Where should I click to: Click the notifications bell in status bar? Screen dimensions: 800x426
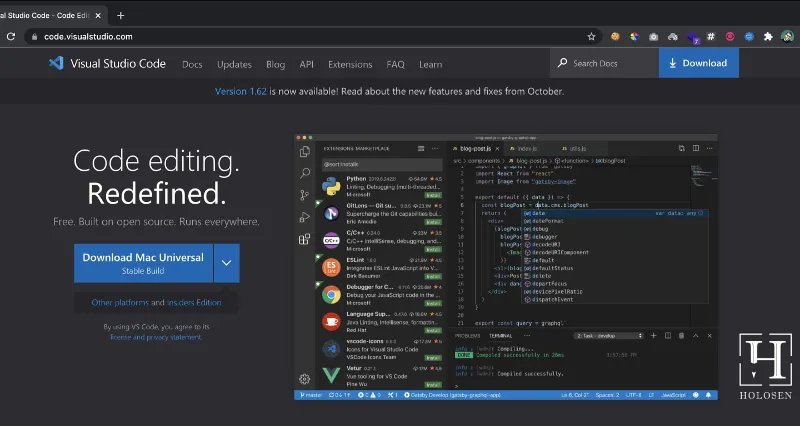pos(708,395)
